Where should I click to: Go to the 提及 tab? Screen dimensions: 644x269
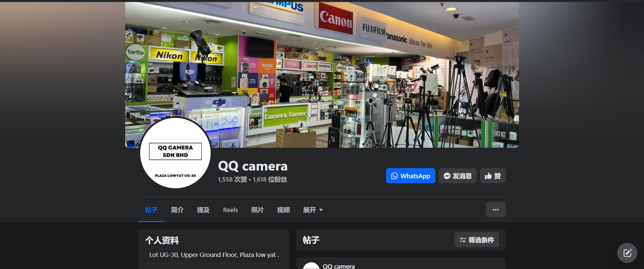(x=203, y=210)
